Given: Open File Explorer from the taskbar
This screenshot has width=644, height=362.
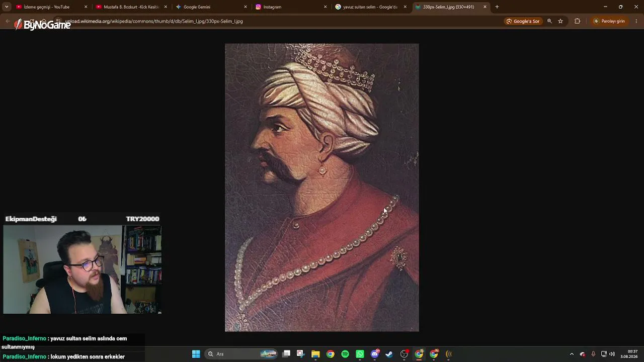Looking at the screenshot, I should (x=315, y=354).
